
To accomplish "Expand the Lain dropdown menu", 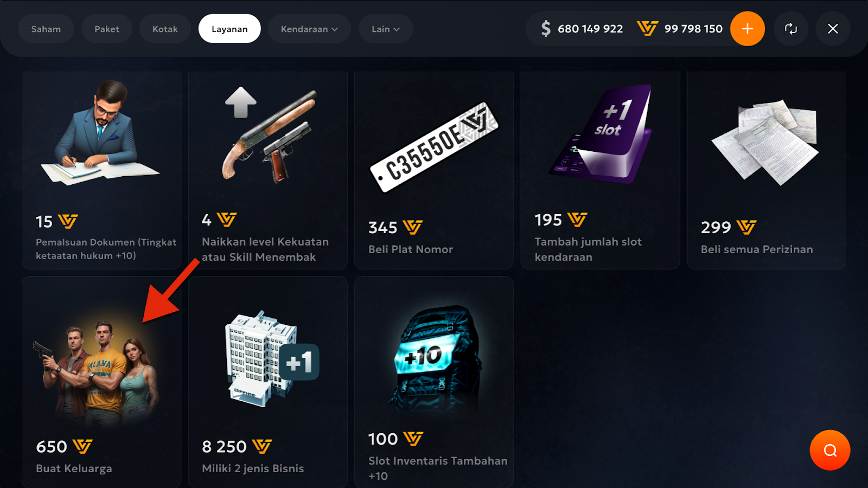I will coord(386,29).
